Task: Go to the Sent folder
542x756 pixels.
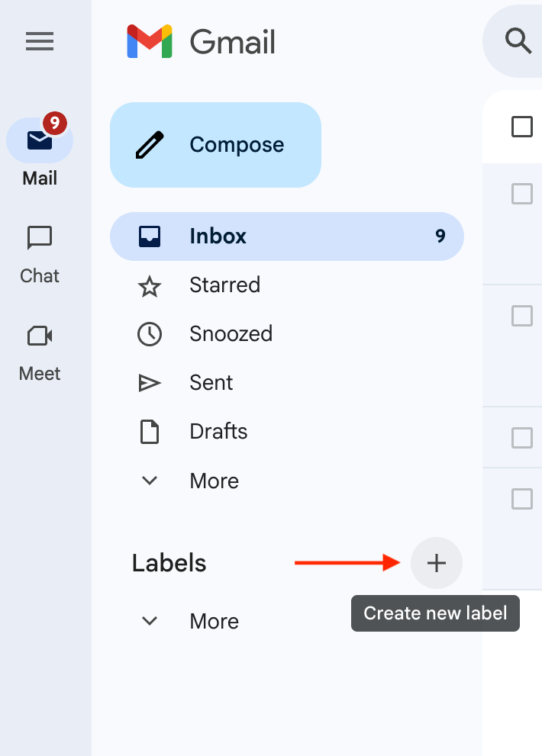Action: (211, 383)
